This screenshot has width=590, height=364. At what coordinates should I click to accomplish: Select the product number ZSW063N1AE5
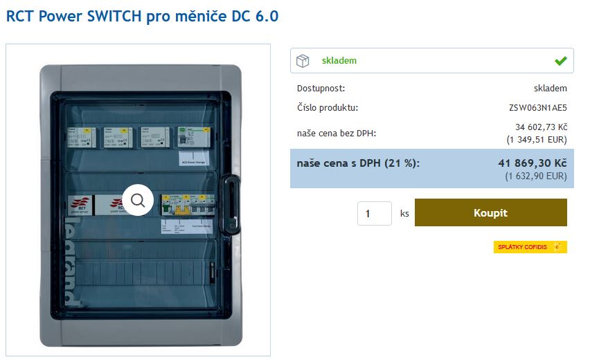pos(537,108)
